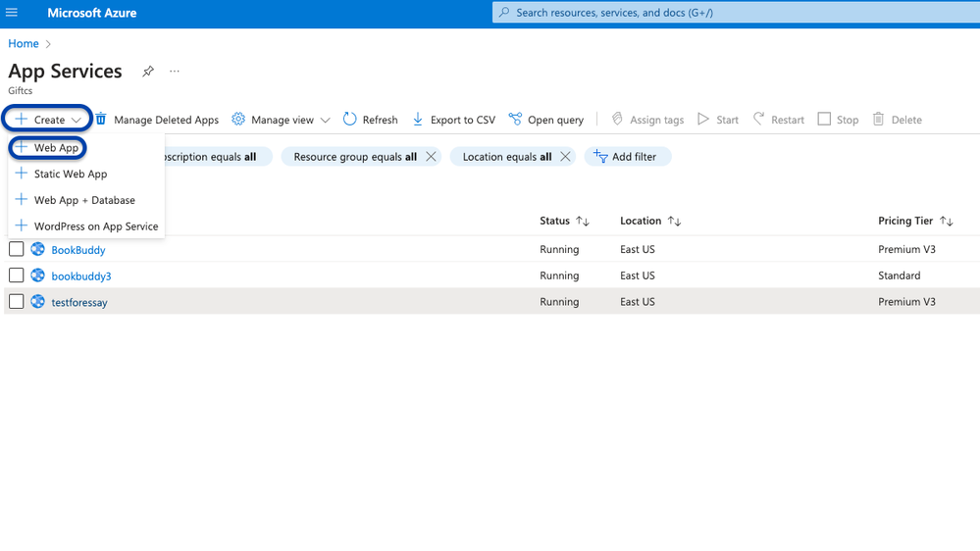980x551 pixels.
Task: Sort by Pricing Tier column arrows
Action: click(x=947, y=222)
